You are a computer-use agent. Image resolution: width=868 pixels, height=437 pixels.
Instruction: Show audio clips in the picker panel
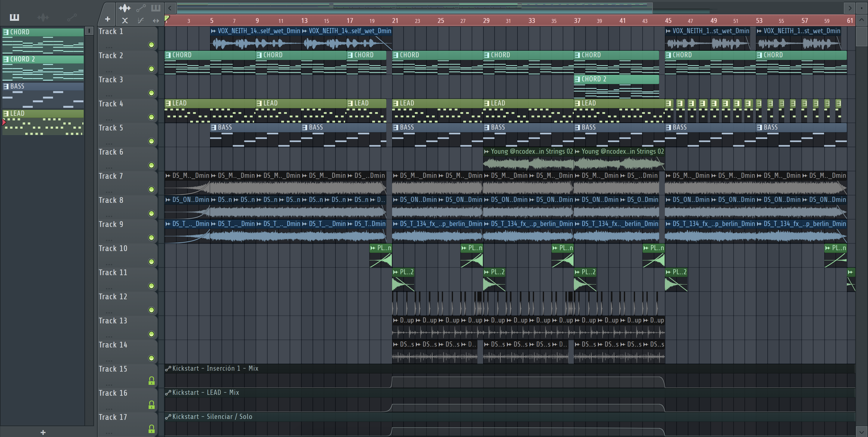pos(43,17)
